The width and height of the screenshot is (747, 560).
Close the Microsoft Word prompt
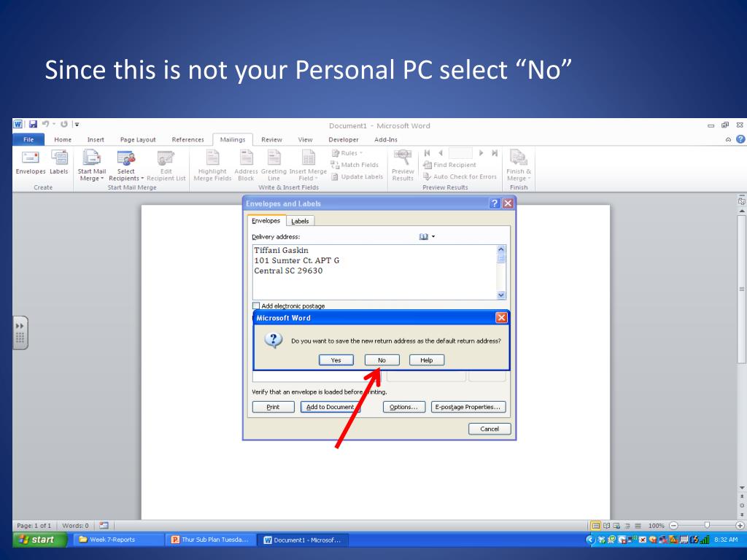pyautogui.click(x=501, y=318)
